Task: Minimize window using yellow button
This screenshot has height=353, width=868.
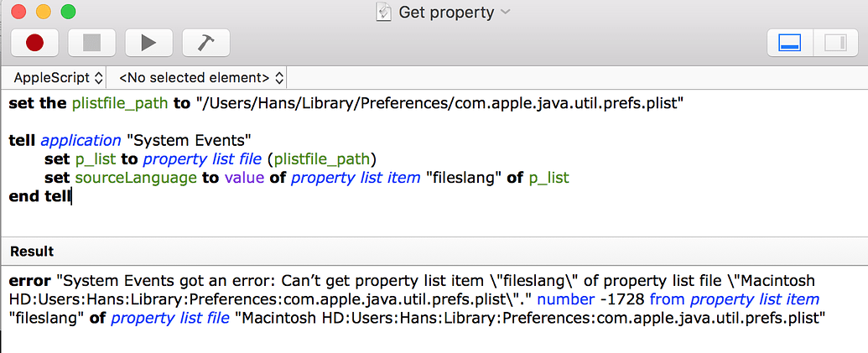Action: [x=43, y=12]
